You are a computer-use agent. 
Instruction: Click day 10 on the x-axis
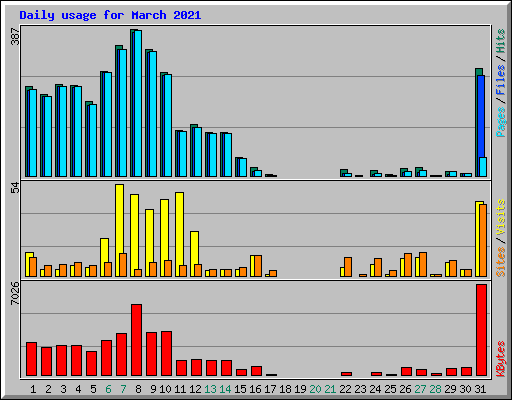click(x=165, y=389)
